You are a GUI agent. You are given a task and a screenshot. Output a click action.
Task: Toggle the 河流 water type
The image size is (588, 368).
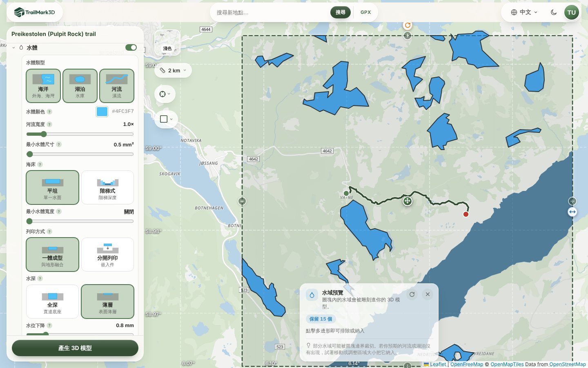[117, 86]
